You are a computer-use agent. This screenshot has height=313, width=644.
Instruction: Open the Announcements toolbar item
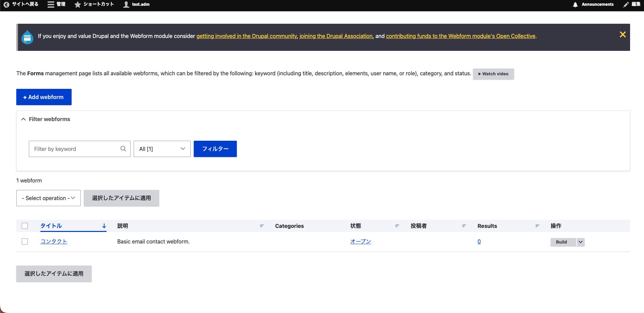point(593,4)
